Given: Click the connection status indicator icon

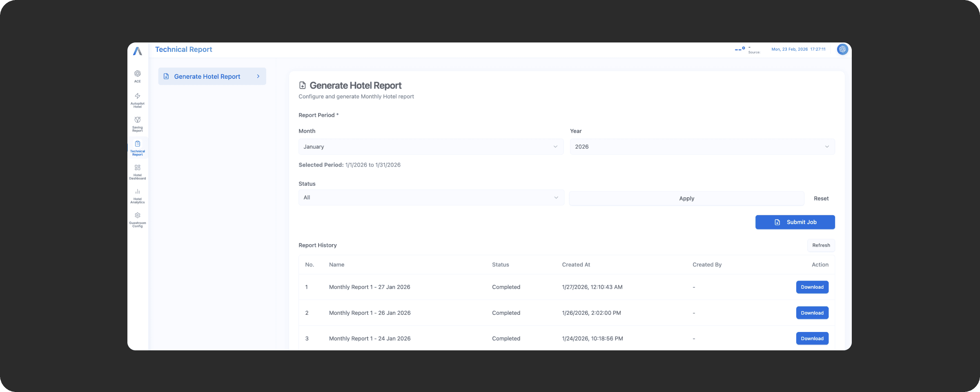Looking at the screenshot, I should point(740,49).
